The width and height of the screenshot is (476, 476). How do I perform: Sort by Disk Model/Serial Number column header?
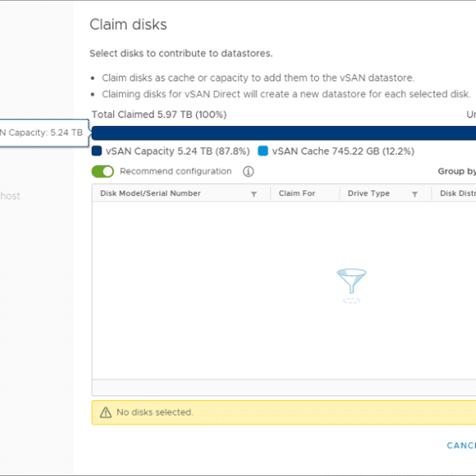coord(151,194)
